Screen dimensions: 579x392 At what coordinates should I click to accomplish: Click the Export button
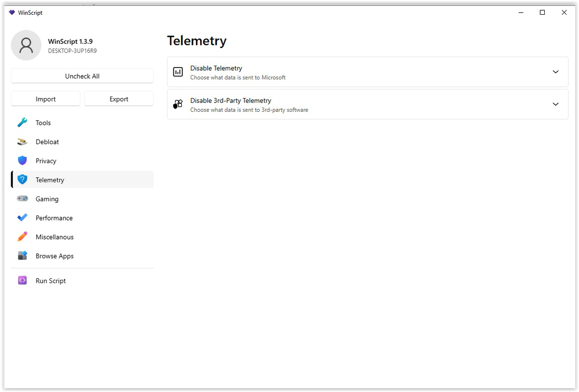tap(119, 99)
